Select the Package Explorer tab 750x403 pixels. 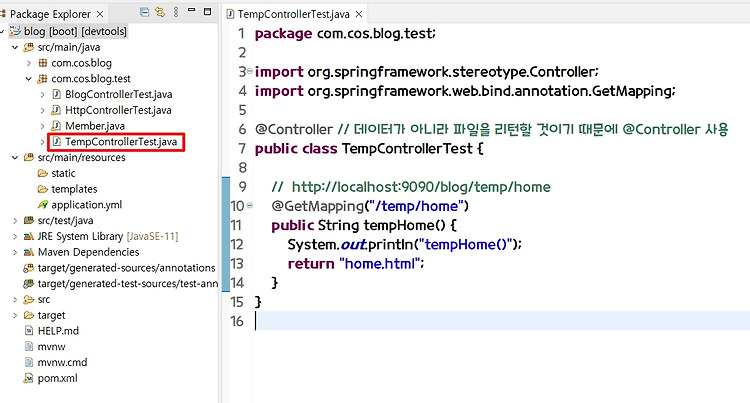click(50, 14)
